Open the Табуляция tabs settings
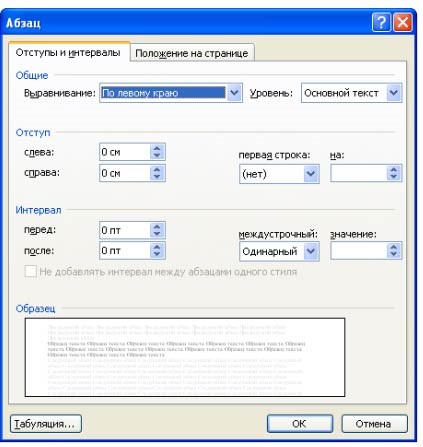423x447 pixels. click(x=46, y=423)
